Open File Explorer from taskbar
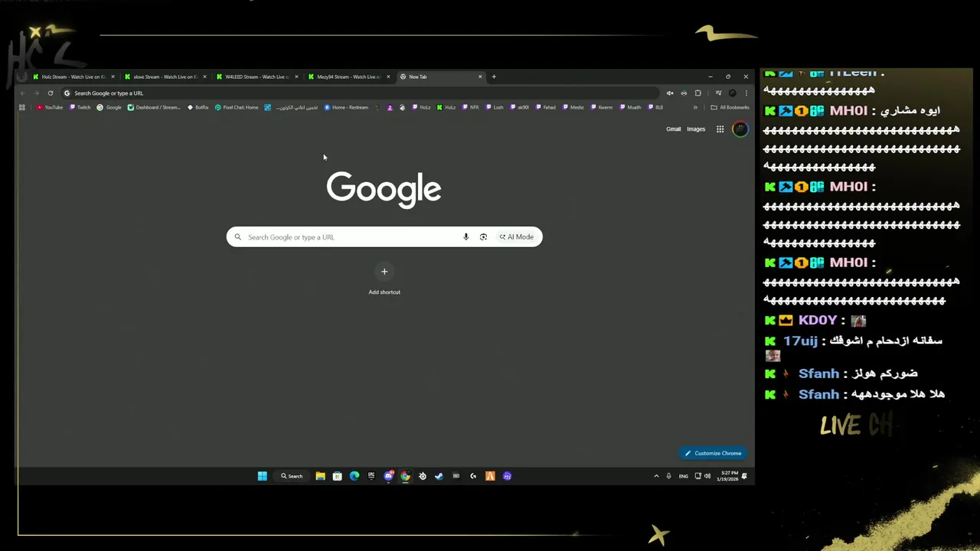Screen dimensions: 980x551 point(320,476)
